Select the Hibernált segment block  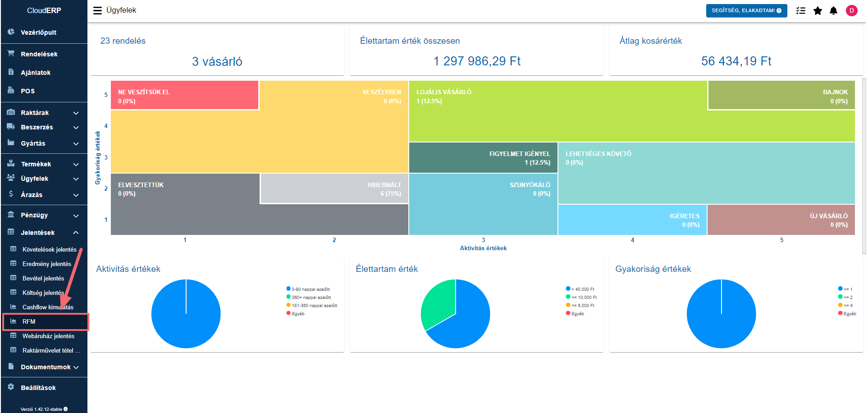coord(334,189)
